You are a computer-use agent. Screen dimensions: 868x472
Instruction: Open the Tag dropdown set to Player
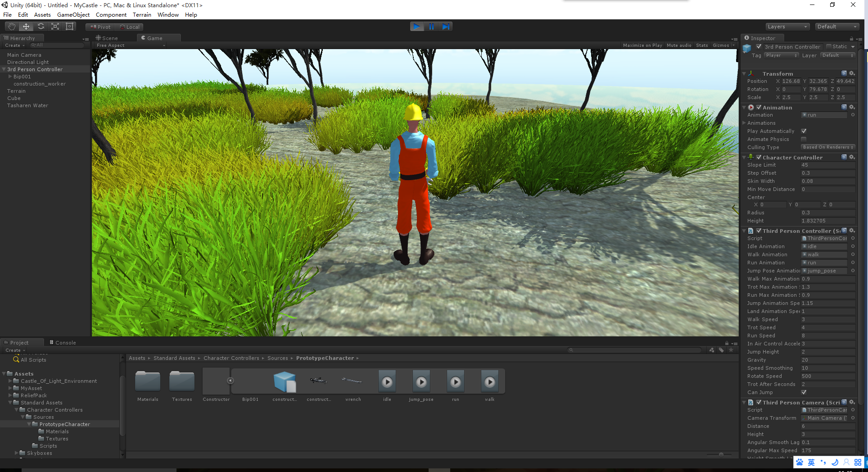782,55
